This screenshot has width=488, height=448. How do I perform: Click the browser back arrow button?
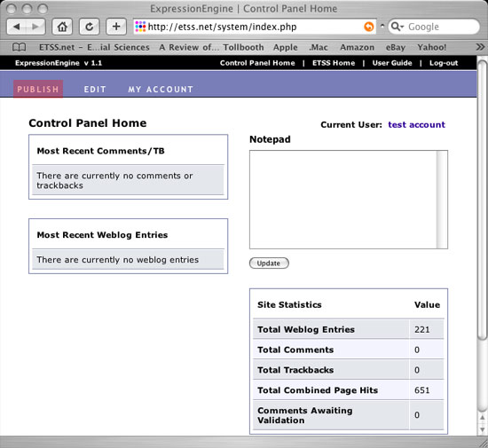(x=17, y=27)
